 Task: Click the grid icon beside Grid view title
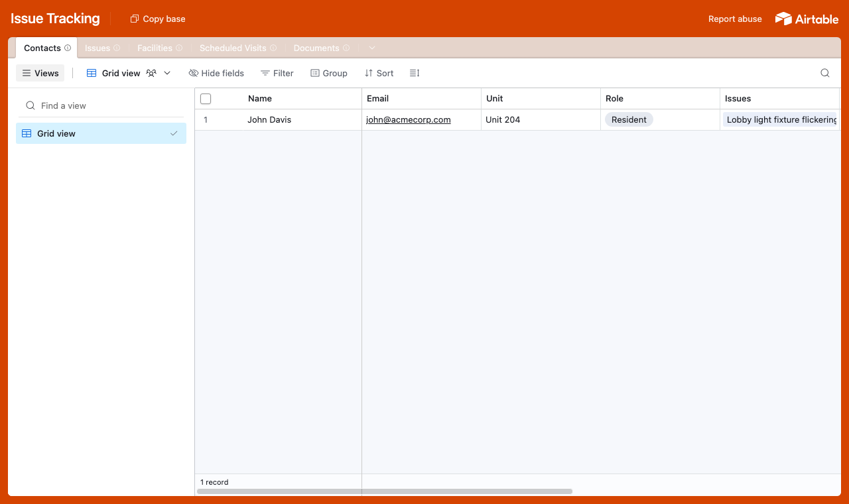[92, 73]
